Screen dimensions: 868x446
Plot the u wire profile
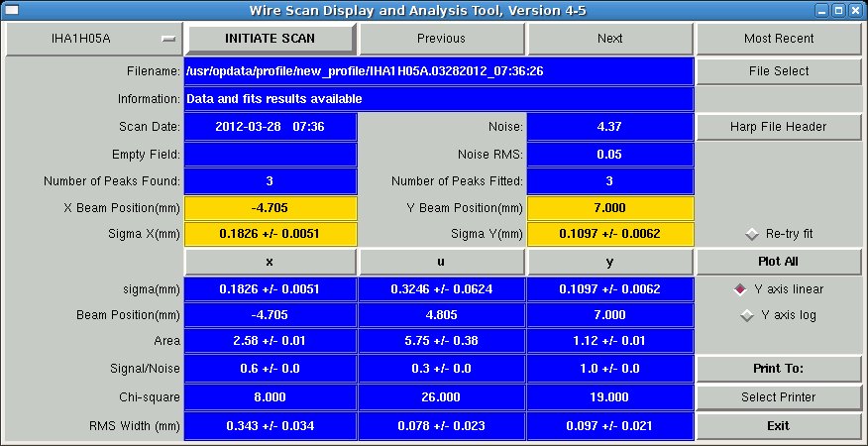(441, 262)
